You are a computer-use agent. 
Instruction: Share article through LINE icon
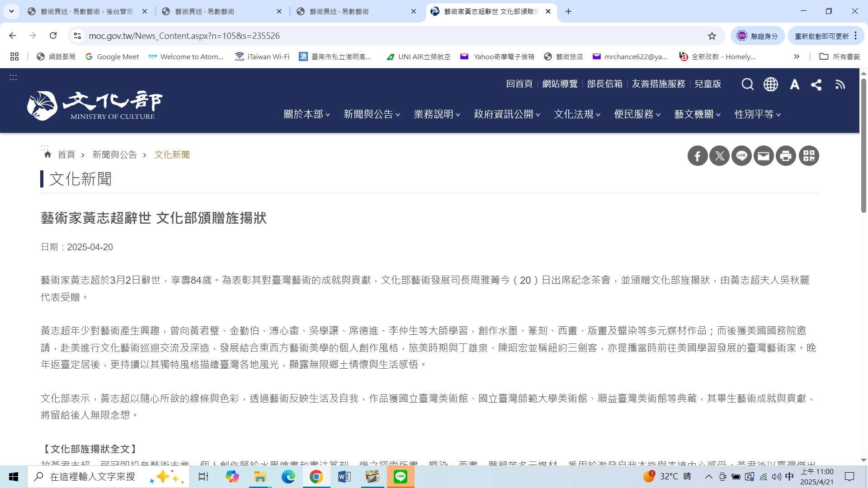(741, 156)
